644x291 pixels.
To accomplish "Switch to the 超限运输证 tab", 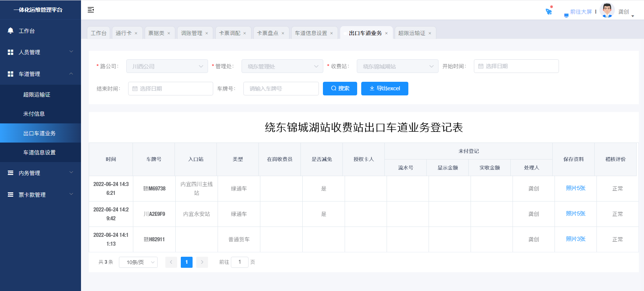I will (x=411, y=33).
